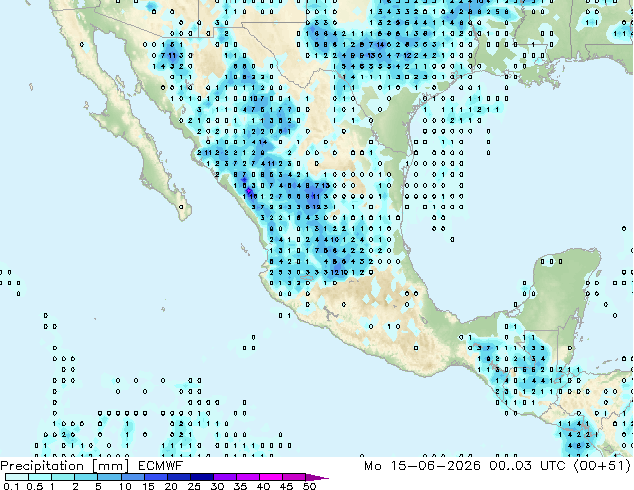Click the purple over-50 arrow tip on legend
634x490 pixels.
click(x=317, y=477)
